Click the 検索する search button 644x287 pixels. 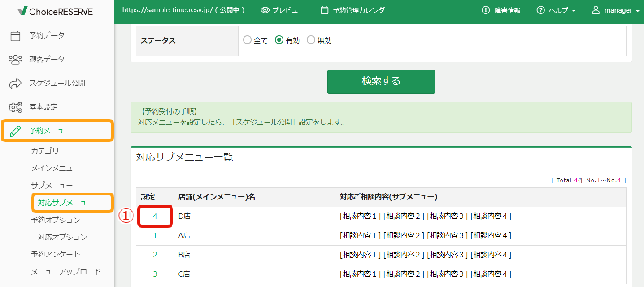pos(381,82)
